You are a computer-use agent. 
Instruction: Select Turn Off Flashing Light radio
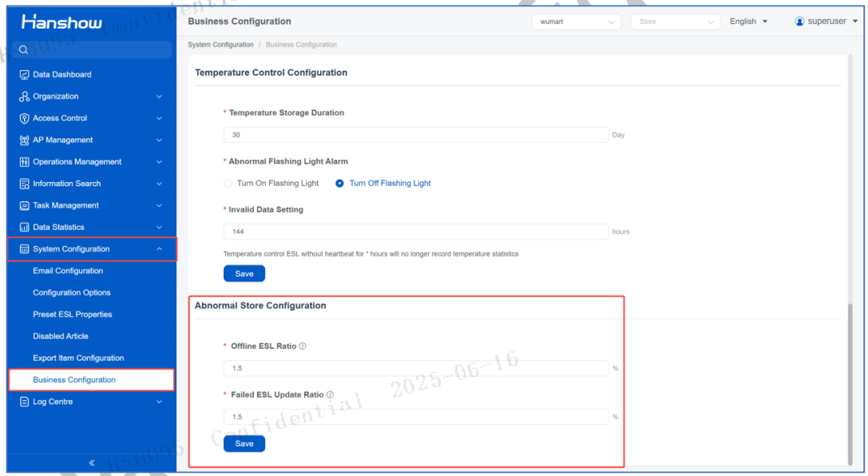click(x=340, y=183)
